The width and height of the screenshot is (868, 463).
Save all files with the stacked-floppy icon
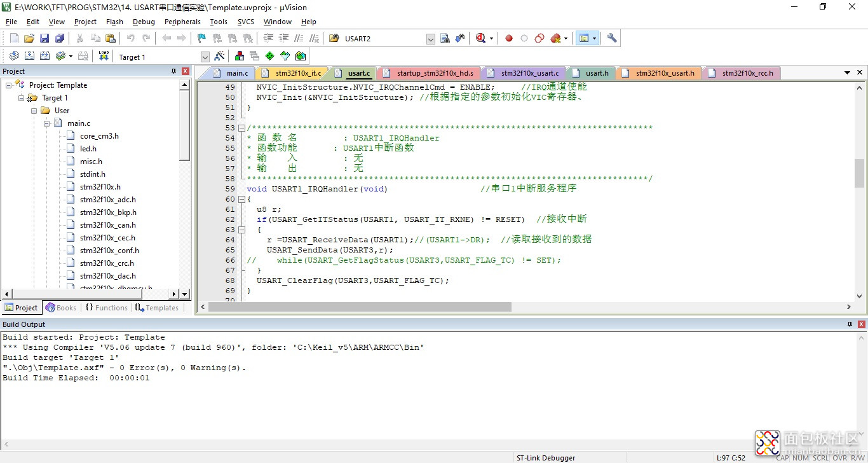pos(60,38)
